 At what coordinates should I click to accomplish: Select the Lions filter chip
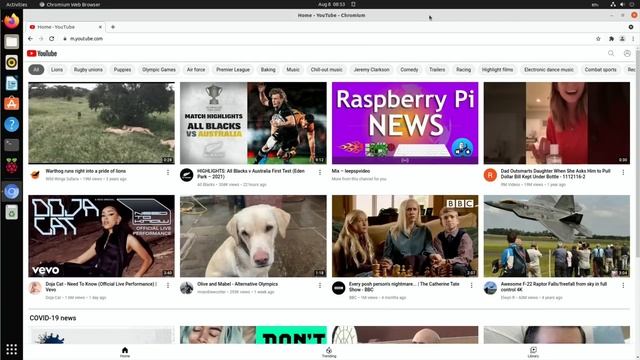tap(57, 70)
